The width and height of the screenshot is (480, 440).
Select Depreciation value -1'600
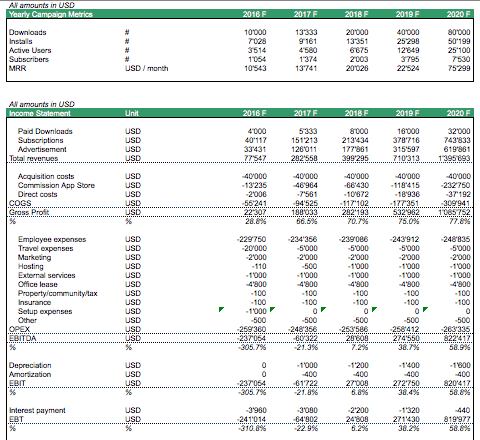460,365
